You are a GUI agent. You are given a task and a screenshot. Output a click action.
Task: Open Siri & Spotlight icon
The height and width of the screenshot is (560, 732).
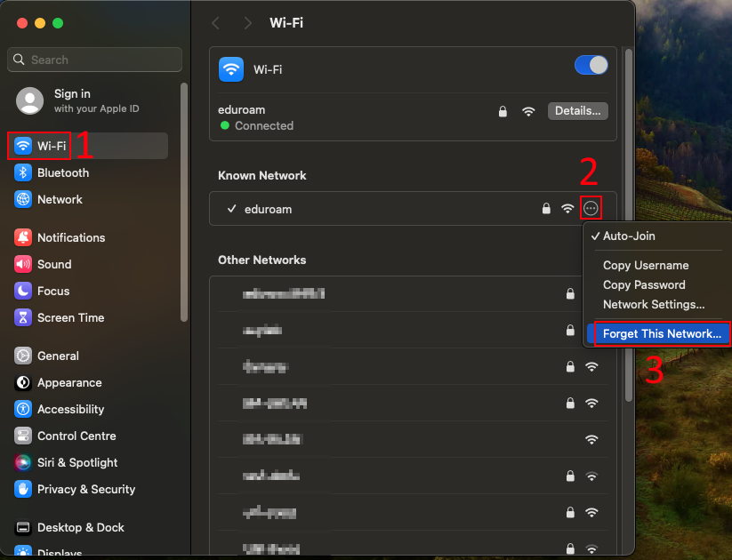pyautogui.click(x=23, y=462)
